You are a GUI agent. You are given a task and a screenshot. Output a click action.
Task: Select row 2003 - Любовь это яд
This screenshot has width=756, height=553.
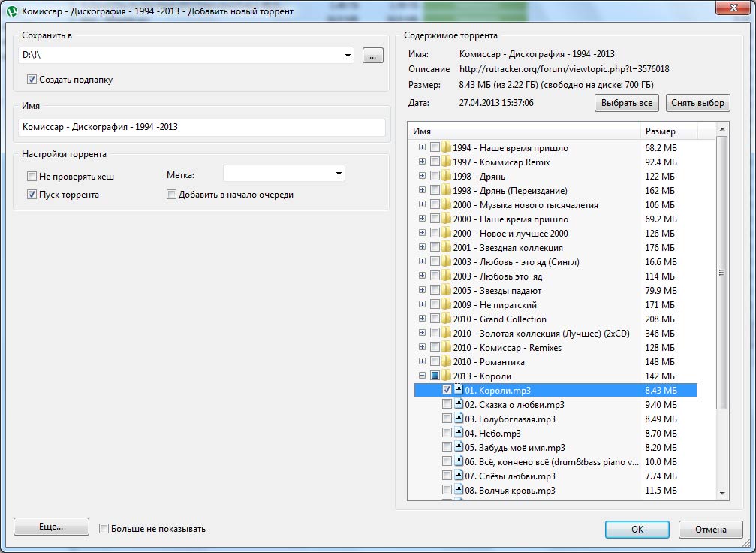point(556,276)
